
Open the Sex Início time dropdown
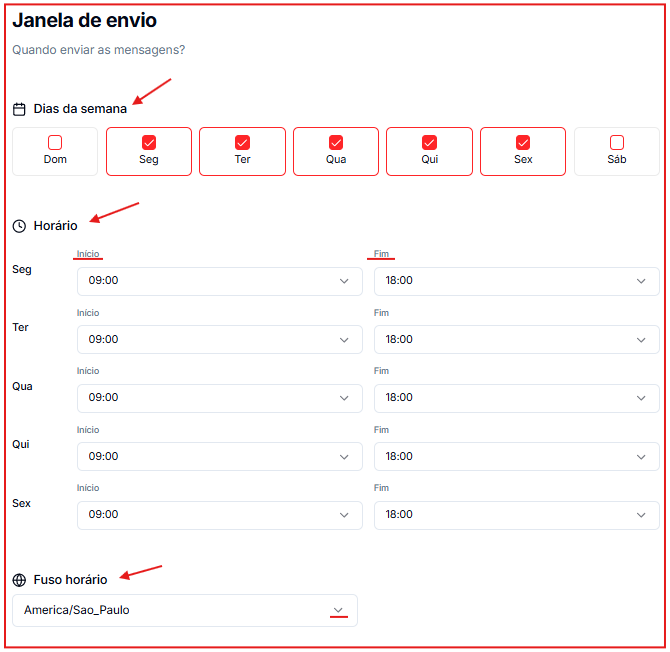point(220,515)
